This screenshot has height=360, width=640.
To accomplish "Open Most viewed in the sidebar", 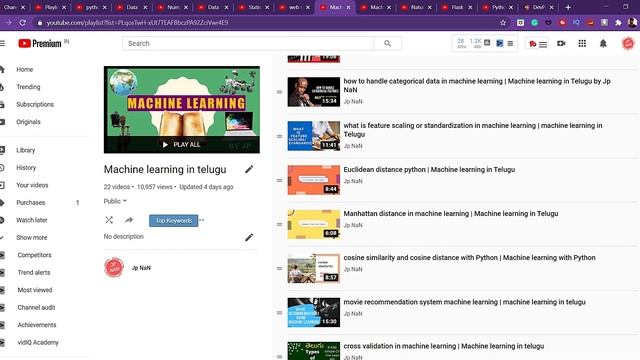I will (x=35, y=290).
